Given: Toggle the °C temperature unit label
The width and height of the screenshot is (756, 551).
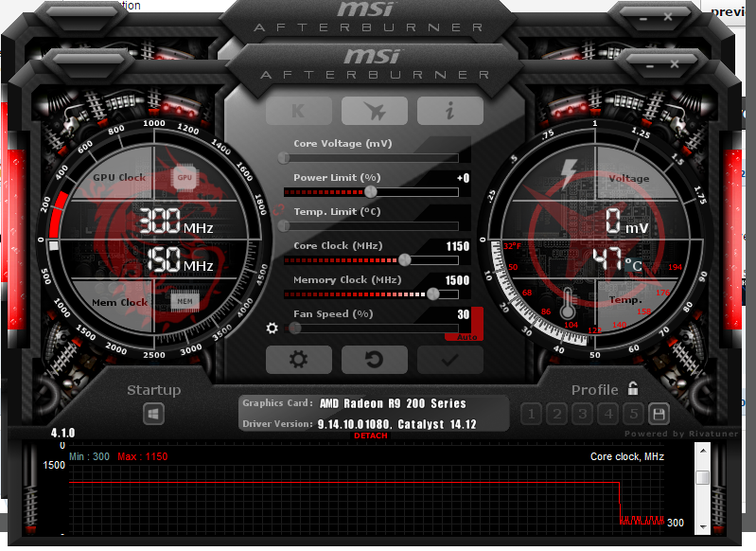Looking at the screenshot, I should [x=634, y=265].
